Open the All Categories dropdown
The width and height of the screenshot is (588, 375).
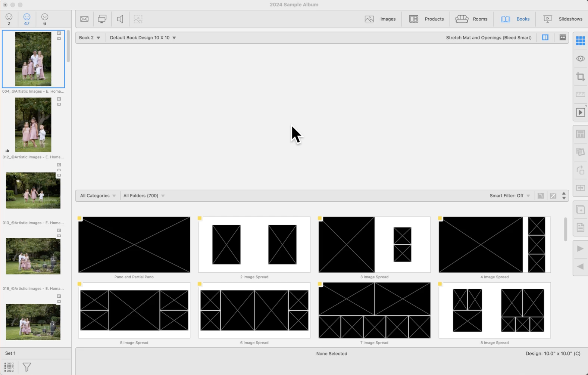point(98,196)
